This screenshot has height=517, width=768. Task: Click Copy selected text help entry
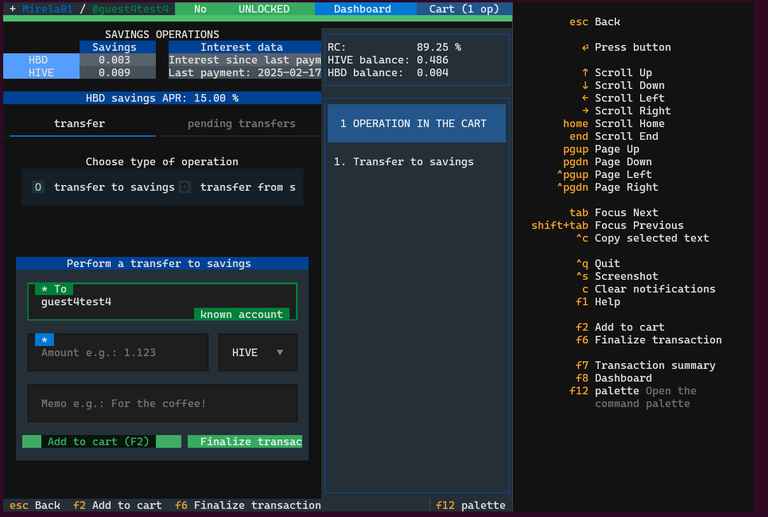(x=643, y=238)
